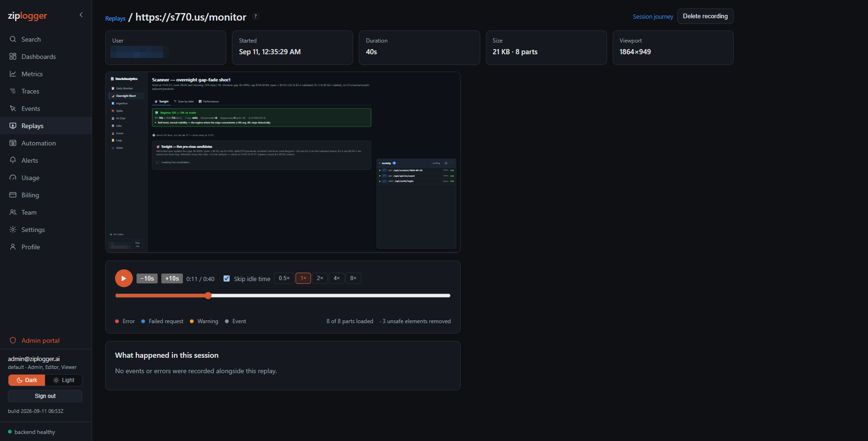Screen dimensions: 868x441
Task: Select the Usage menu item label
Action: (x=30, y=178)
